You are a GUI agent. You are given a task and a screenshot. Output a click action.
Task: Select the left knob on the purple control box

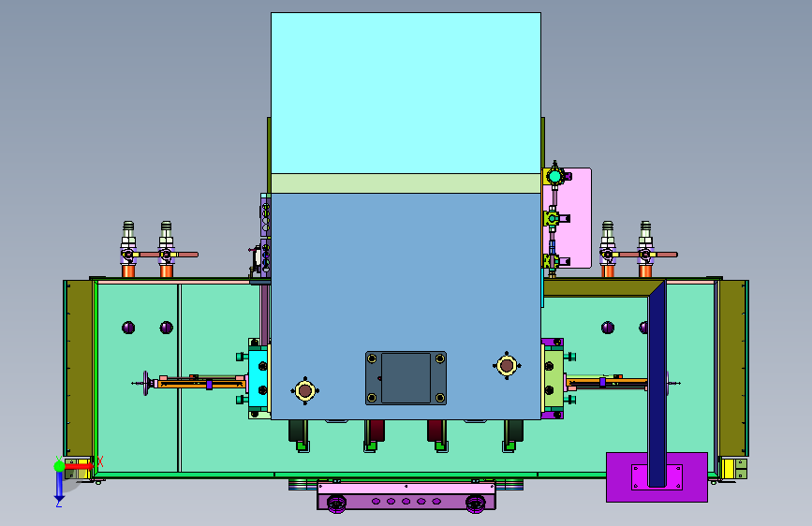coord(336,503)
